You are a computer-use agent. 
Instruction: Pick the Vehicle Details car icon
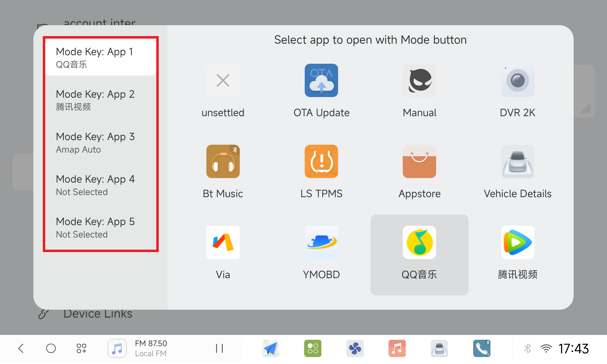point(517,161)
